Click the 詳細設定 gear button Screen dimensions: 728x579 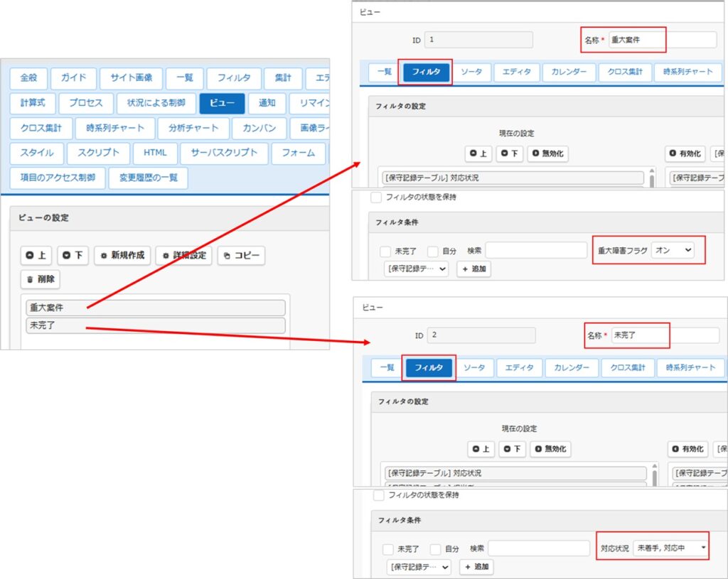183,256
